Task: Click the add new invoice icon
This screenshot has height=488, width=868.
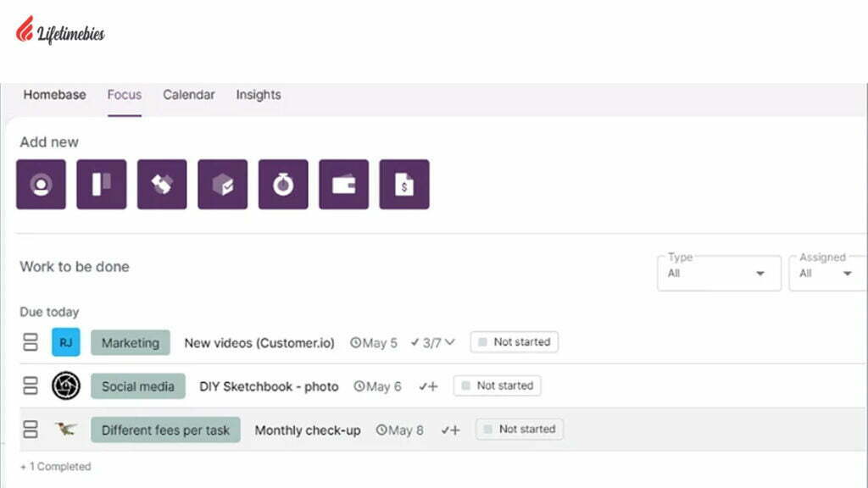Action: [404, 184]
